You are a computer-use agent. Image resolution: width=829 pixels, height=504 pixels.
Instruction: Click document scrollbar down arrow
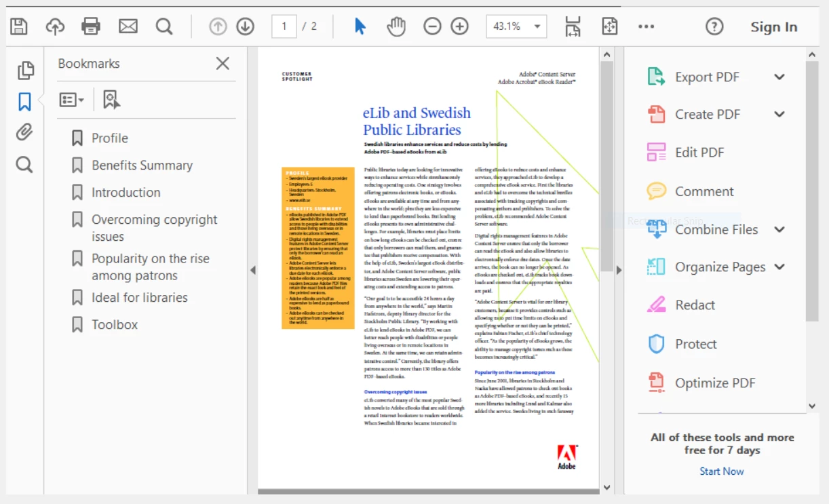606,487
